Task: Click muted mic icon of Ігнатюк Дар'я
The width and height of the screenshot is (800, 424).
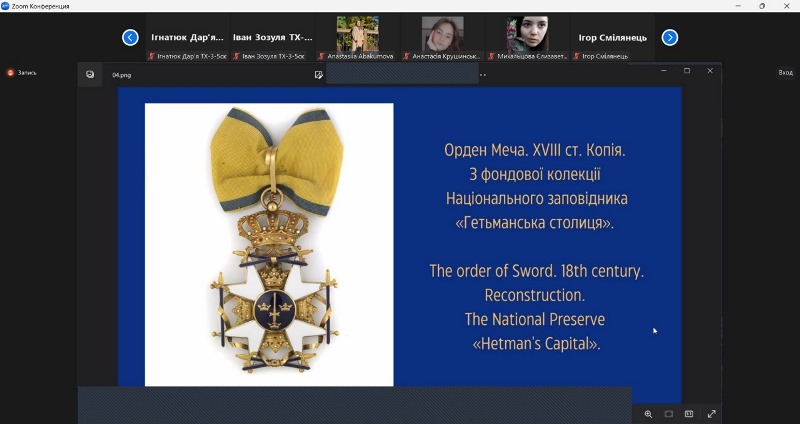Action: pos(151,56)
